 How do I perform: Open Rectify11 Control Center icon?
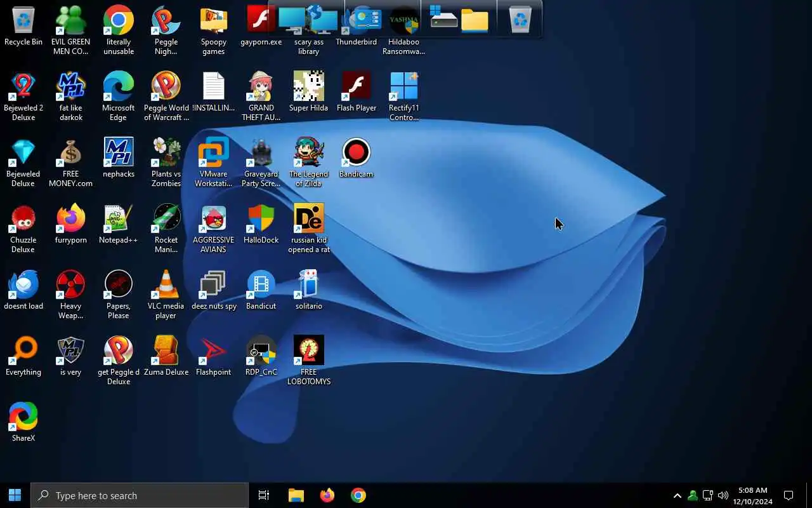[x=404, y=96]
